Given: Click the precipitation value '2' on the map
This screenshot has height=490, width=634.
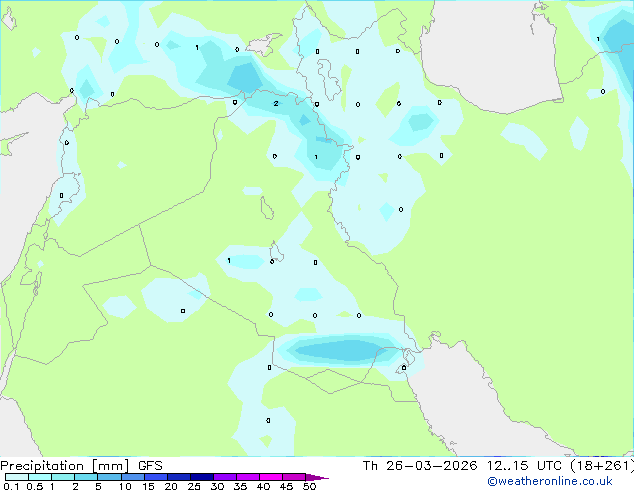Looking at the screenshot, I should point(276,103).
